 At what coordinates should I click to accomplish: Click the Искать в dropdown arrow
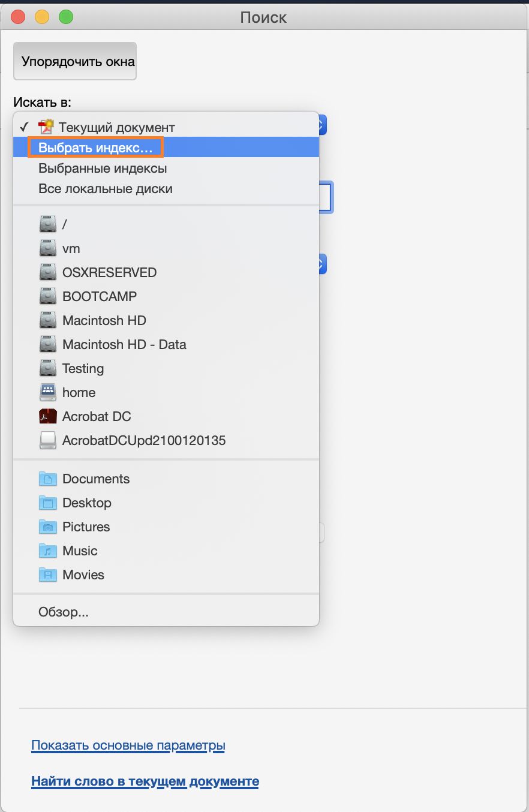(x=322, y=125)
